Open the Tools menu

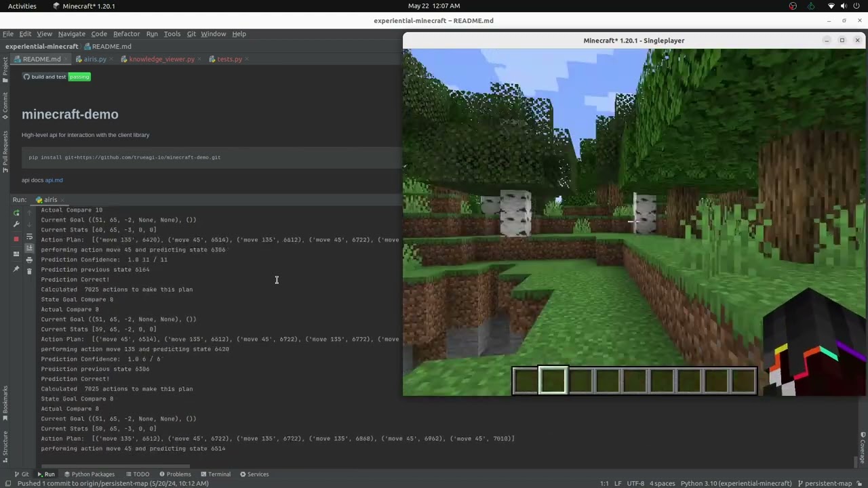point(172,34)
